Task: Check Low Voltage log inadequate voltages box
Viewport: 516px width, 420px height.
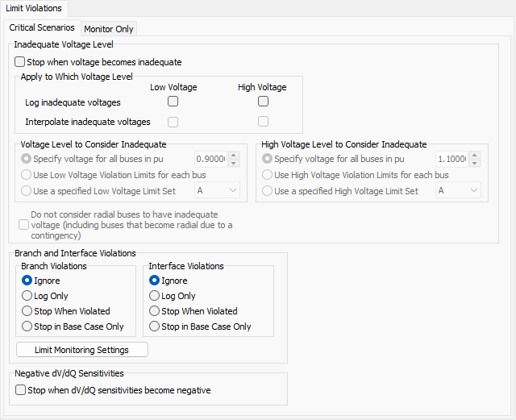Action: point(173,102)
